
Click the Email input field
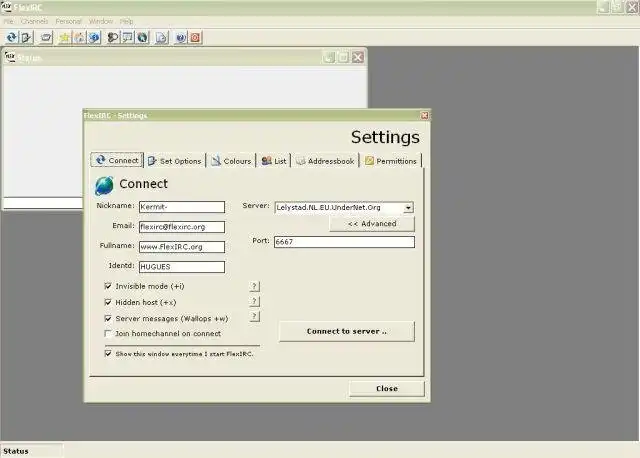point(182,227)
